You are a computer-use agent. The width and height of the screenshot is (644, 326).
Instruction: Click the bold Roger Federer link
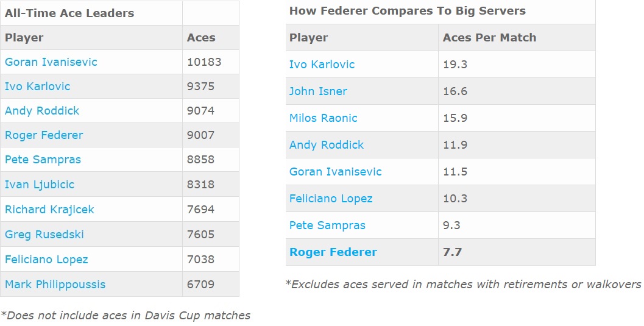point(333,252)
